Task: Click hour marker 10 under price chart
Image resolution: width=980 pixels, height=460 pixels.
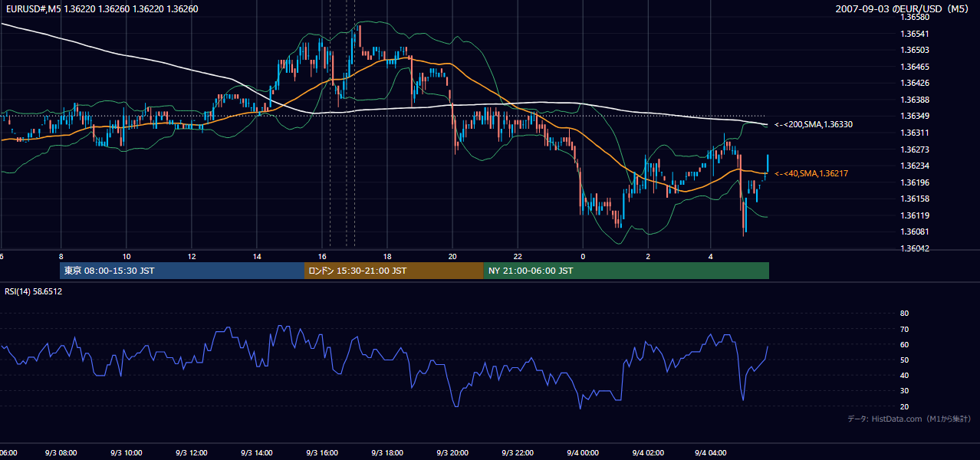Action: 126,256
